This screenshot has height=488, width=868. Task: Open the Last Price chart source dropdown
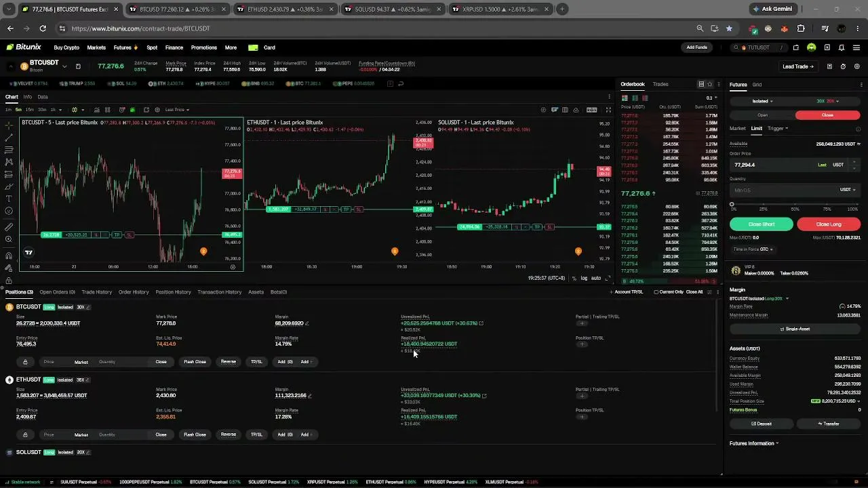pyautogui.click(x=177, y=110)
